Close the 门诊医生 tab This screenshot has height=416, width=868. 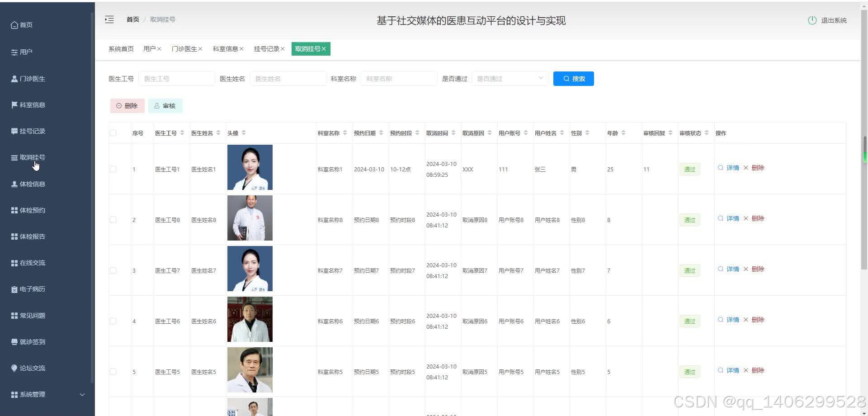click(x=200, y=49)
